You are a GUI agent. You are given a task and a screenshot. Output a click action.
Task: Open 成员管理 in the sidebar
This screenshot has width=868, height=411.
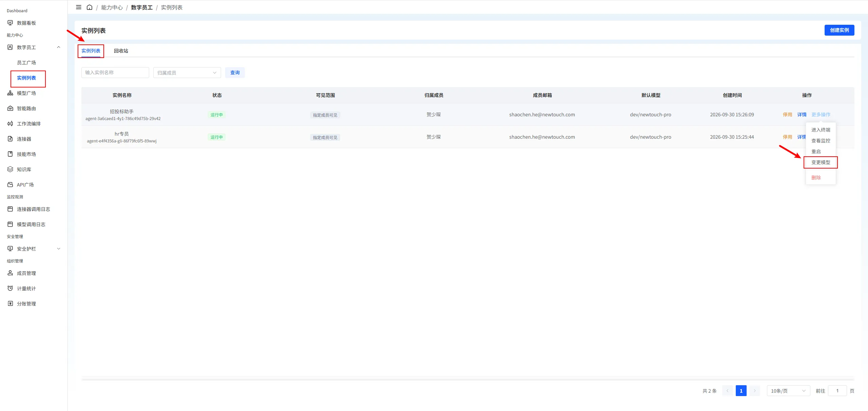(26, 273)
